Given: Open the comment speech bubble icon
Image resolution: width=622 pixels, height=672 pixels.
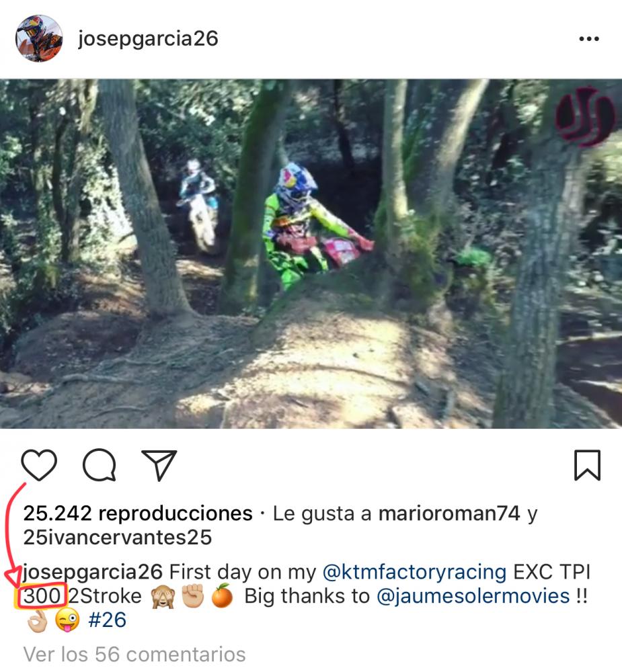Looking at the screenshot, I should 99,465.
